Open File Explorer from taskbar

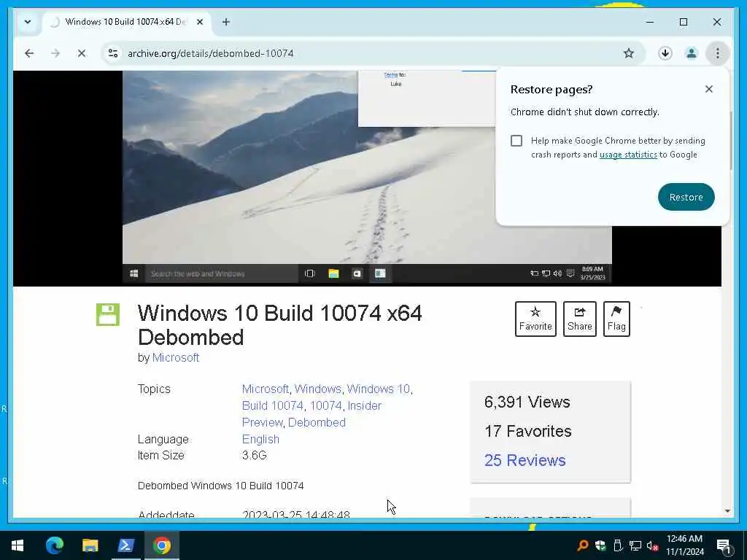pos(90,545)
